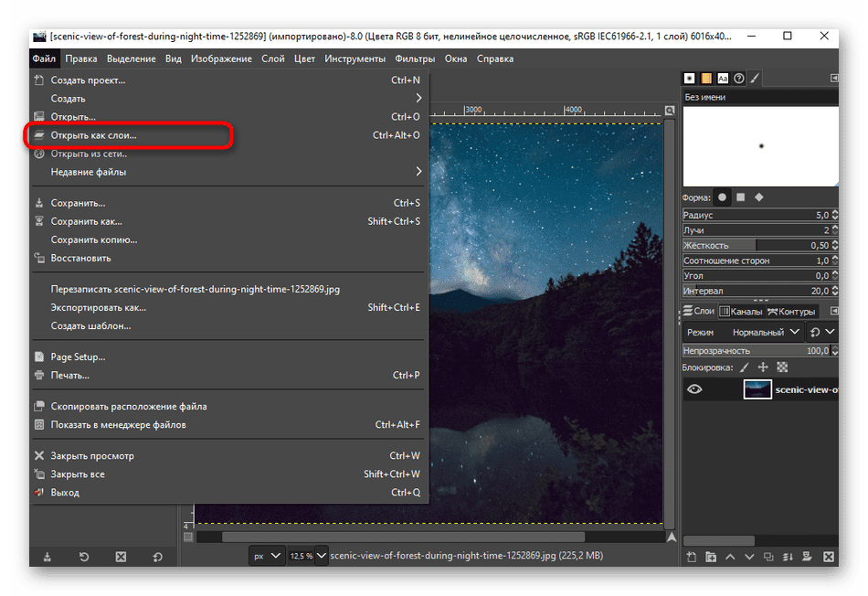The width and height of the screenshot is (868, 596).
Task: Lock pixels of the layer
Action: (x=745, y=367)
